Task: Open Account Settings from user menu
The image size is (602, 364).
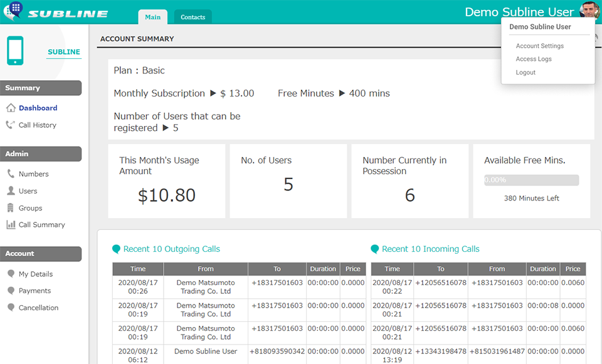Action: coord(539,46)
